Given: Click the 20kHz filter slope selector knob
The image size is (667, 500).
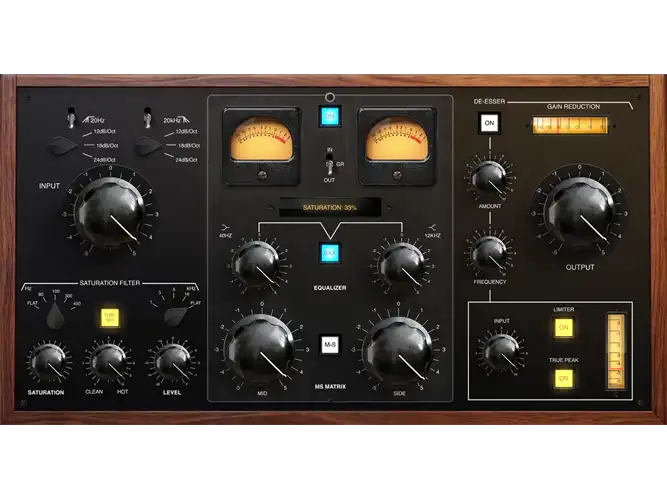Looking at the screenshot, I should tap(148, 146).
